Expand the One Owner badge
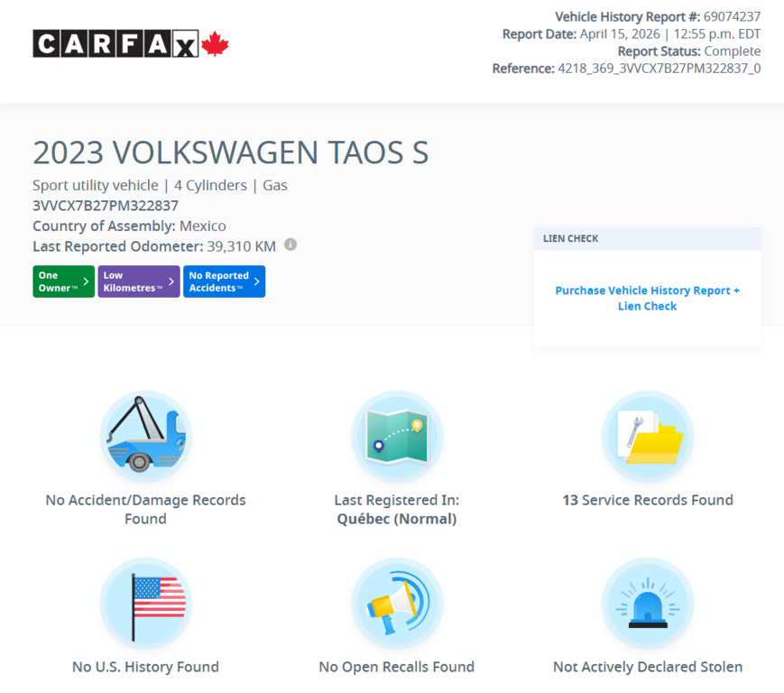Screen dimensions: 784x693 point(63,281)
